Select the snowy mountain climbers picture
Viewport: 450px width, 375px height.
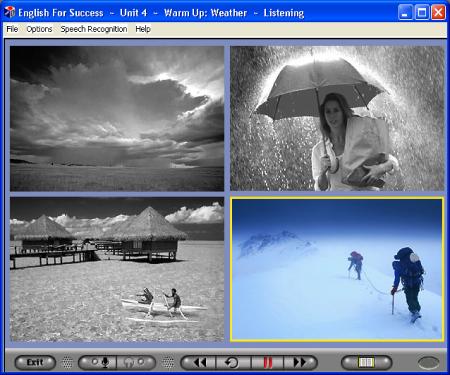337,269
